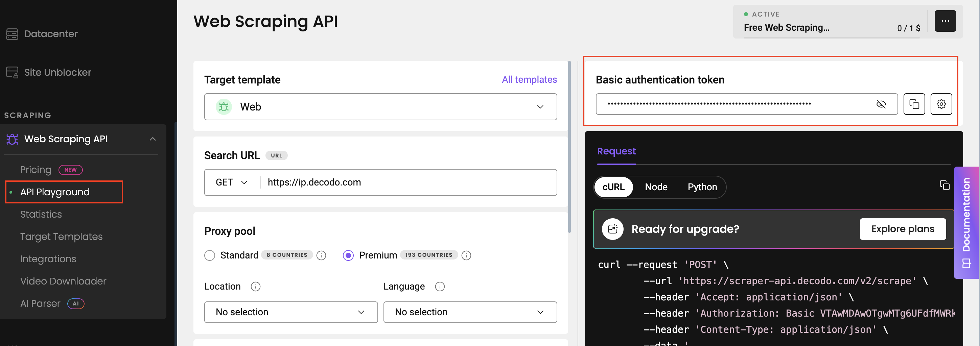Click info icon beside 193 Countries
This screenshot has width=980, height=346.
pyautogui.click(x=466, y=255)
